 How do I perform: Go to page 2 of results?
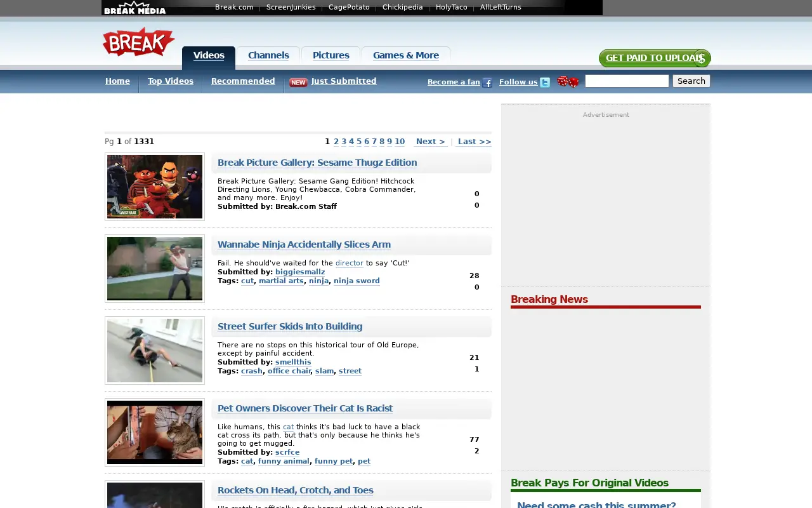pos(336,142)
